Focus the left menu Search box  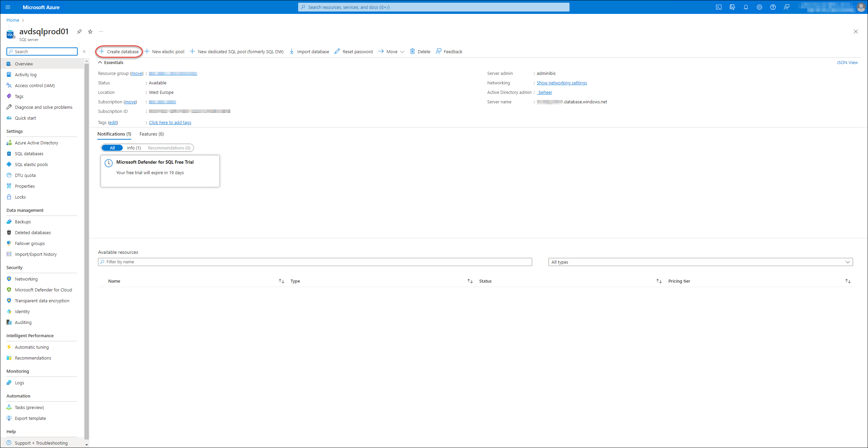click(42, 52)
